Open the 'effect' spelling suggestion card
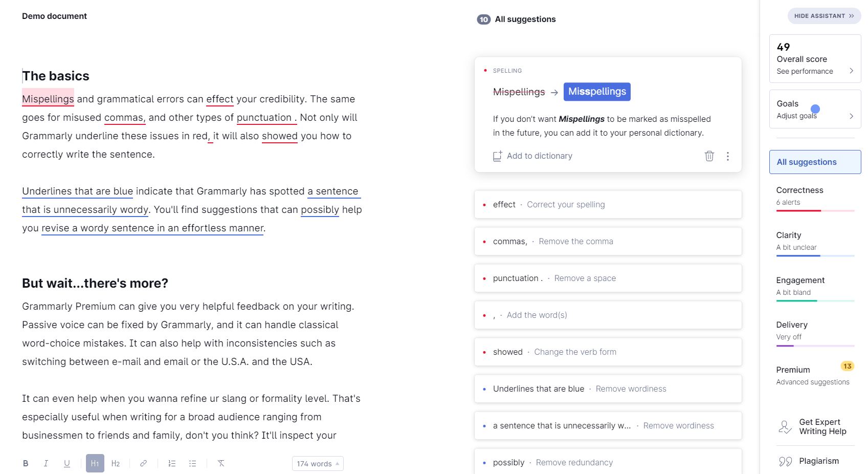This screenshot has height=474, width=868. 608,205
